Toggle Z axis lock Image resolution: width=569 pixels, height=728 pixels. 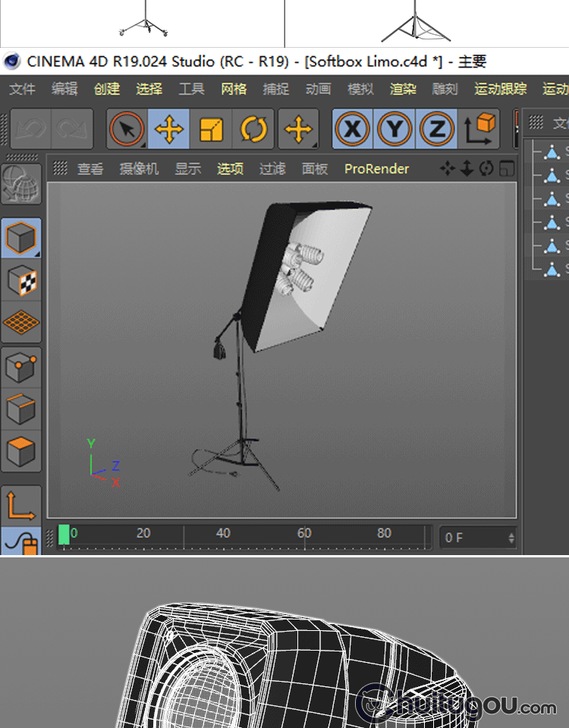click(x=436, y=130)
